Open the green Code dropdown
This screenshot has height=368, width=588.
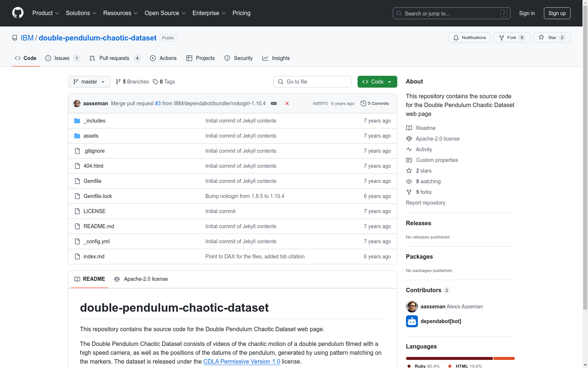tap(377, 82)
